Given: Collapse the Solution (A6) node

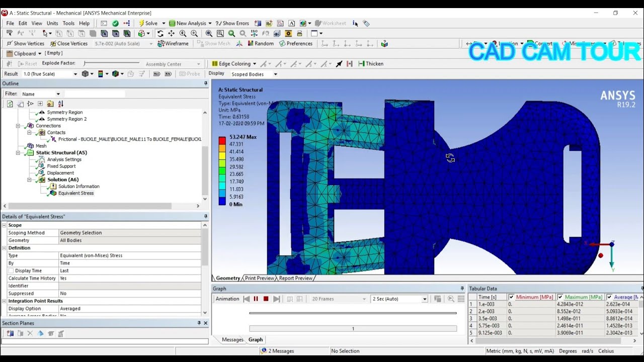Looking at the screenshot, I should point(29,179).
